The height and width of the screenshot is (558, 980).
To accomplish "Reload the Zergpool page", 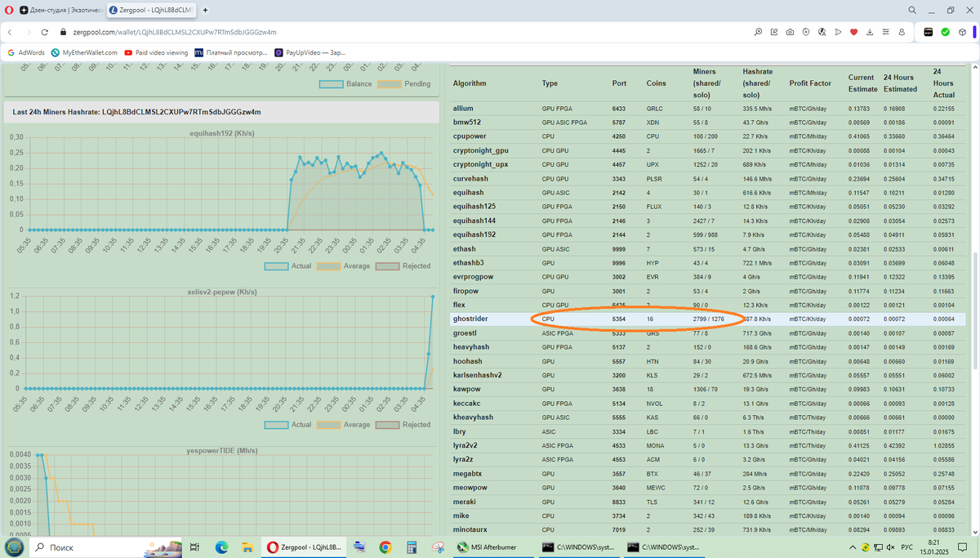I will [45, 32].
